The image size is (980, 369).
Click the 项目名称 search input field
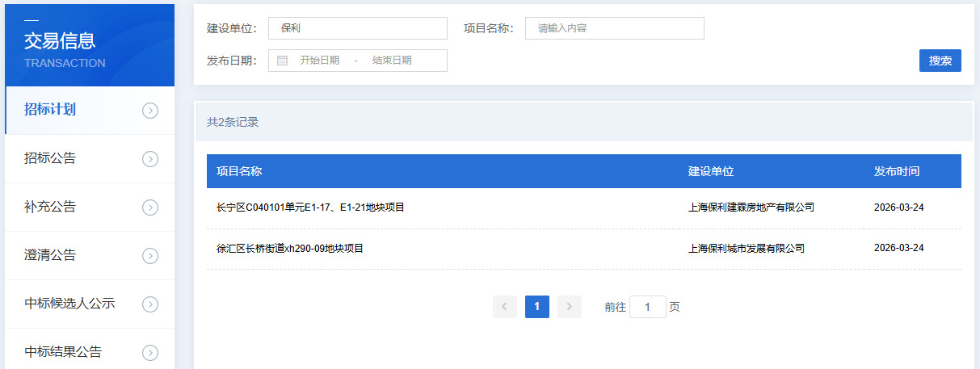coord(614,28)
